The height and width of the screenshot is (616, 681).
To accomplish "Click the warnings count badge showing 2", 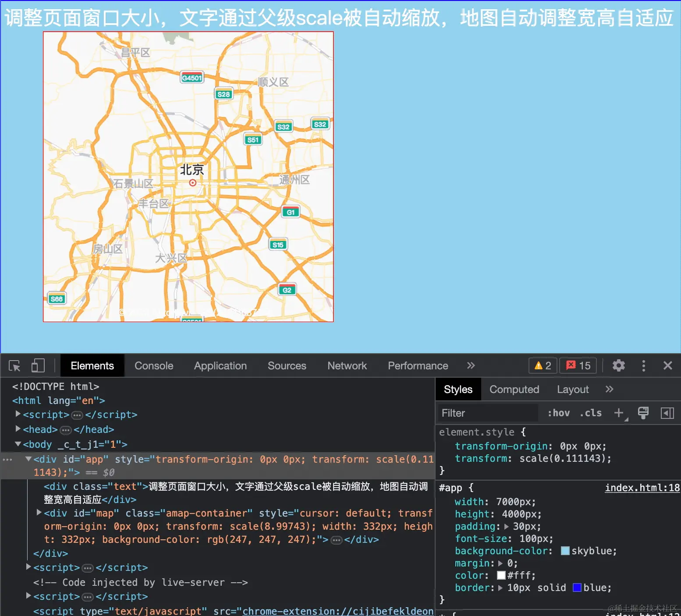I will pos(543,366).
